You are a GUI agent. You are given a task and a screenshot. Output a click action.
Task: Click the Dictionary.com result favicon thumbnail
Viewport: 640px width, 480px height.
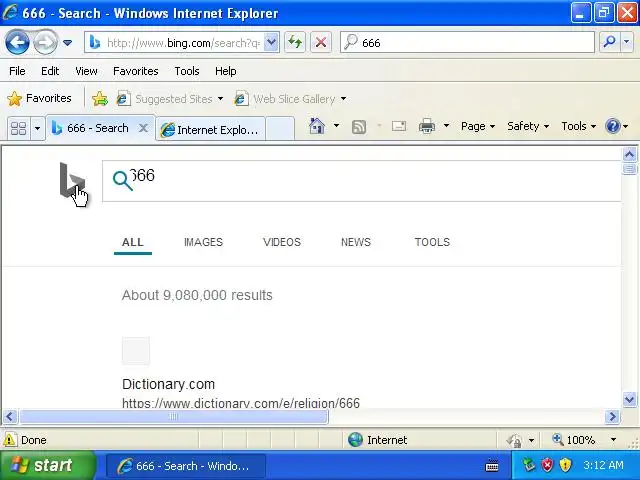coord(136,351)
